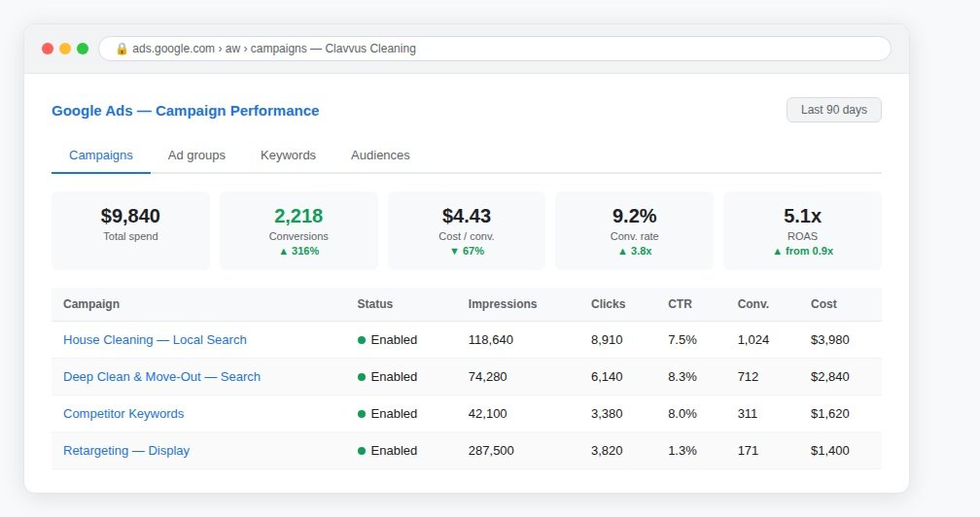
Task: Click green status dot for House Cleaning campaign
Action: (362, 340)
